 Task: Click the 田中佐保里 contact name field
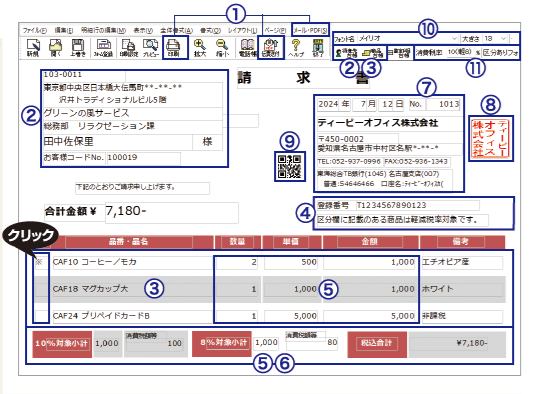(117, 142)
